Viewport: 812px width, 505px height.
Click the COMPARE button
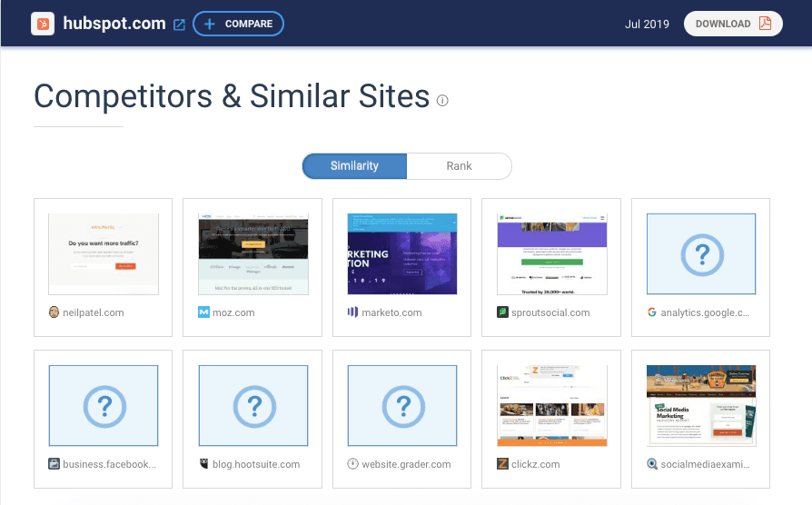238,24
